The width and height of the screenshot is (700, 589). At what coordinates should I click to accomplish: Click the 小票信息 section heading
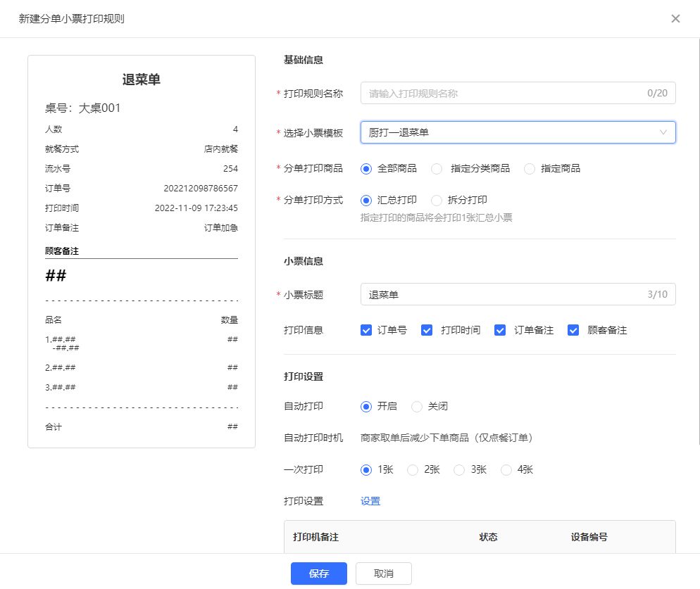tap(304, 261)
